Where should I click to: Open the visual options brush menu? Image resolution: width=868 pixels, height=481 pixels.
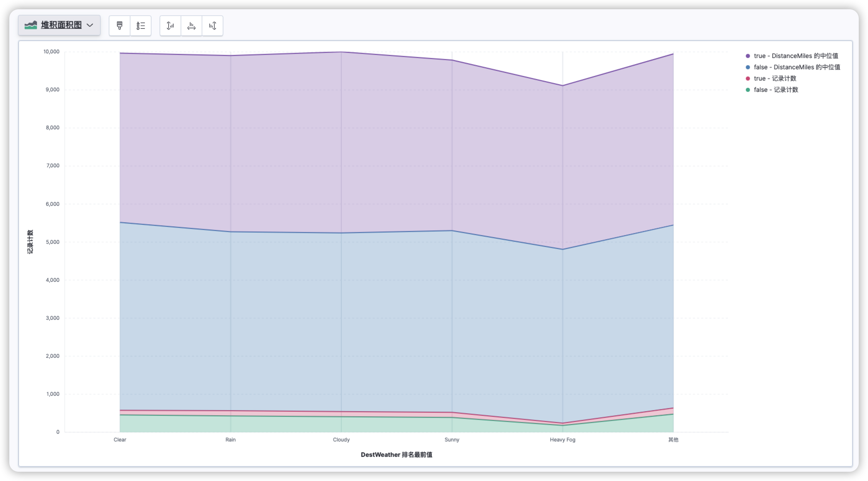(119, 26)
